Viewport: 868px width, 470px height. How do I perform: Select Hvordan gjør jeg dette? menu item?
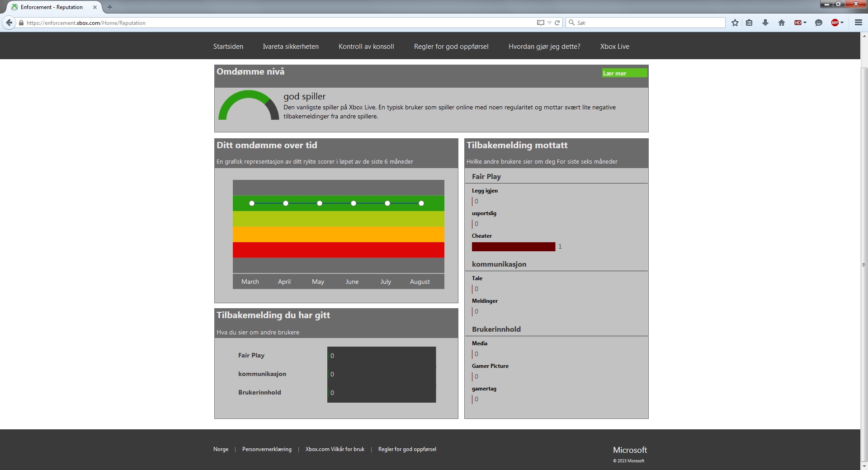click(x=544, y=47)
